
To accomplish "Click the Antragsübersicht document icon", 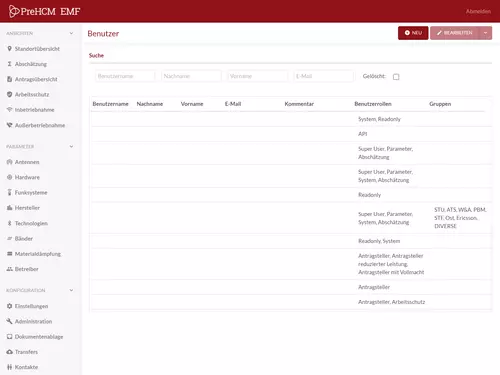I will click(9, 79).
